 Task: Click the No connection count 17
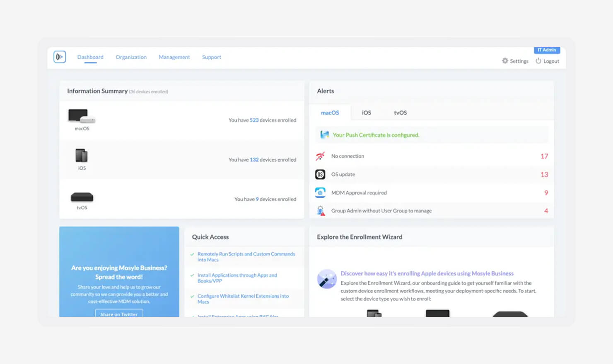point(544,156)
